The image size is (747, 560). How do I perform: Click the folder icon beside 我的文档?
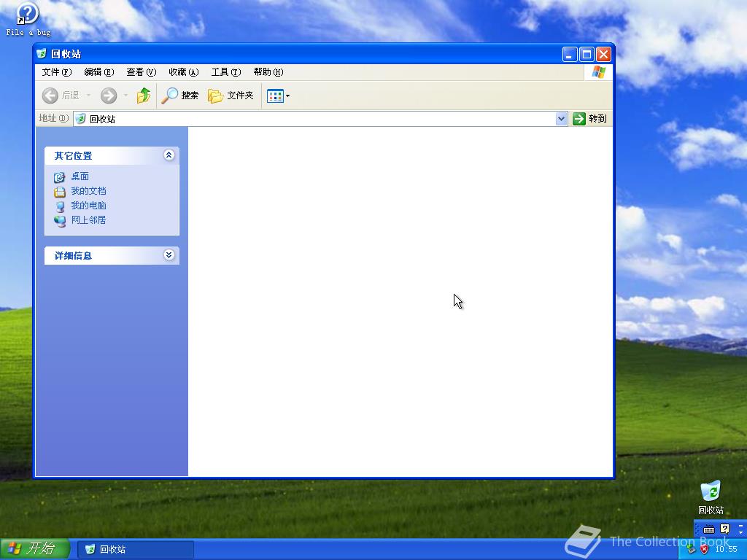pos(60,192)
